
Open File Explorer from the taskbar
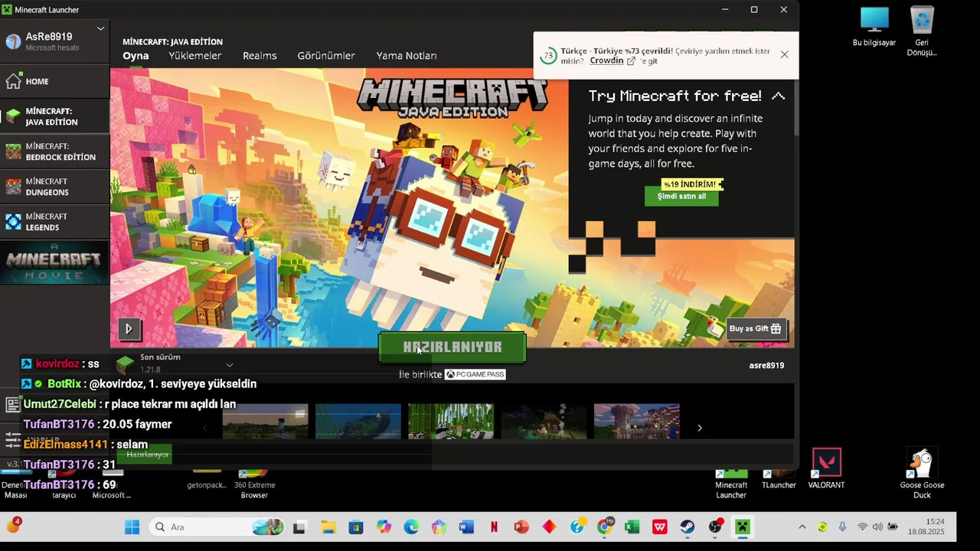click(x=328, y=527)
